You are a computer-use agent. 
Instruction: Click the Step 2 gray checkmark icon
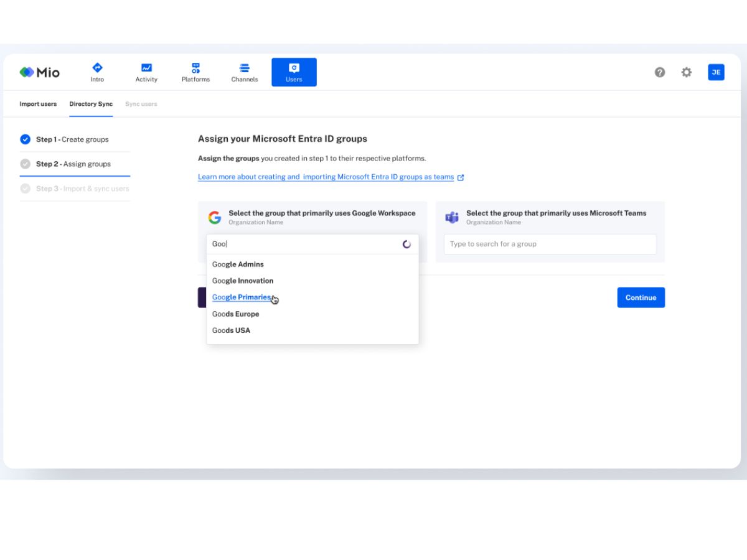pos(25,164)
